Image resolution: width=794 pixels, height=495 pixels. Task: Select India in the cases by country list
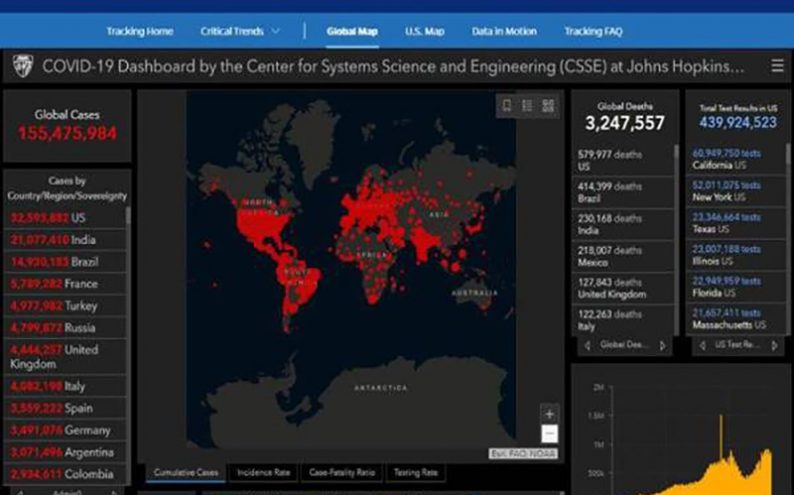tap(66, 239)
